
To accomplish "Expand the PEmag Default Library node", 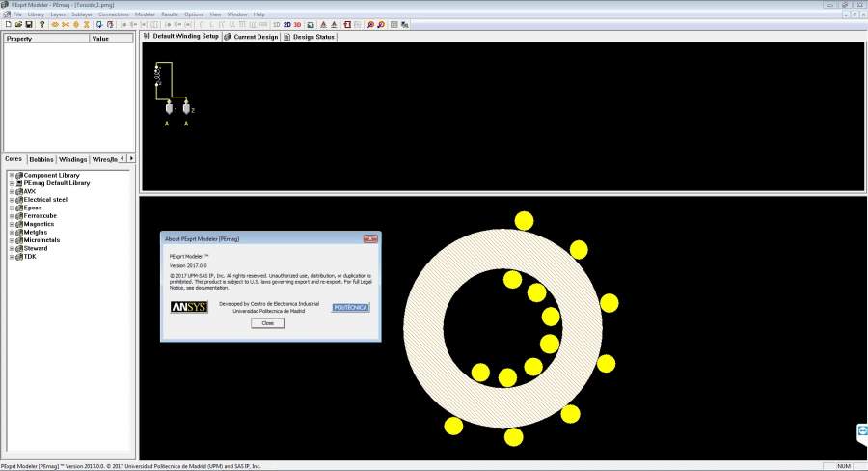I will [x=11, y=183].
